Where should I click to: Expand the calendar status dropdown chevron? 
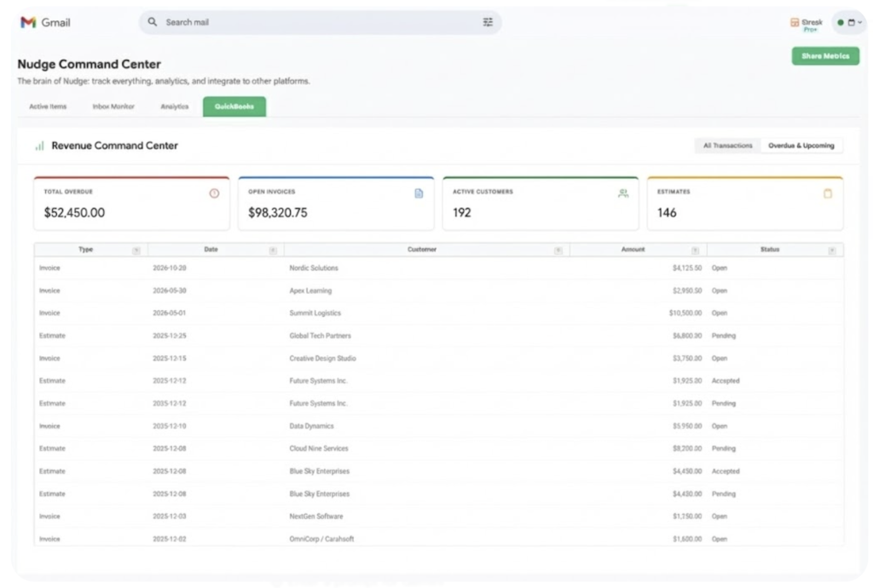coord(859,22)
